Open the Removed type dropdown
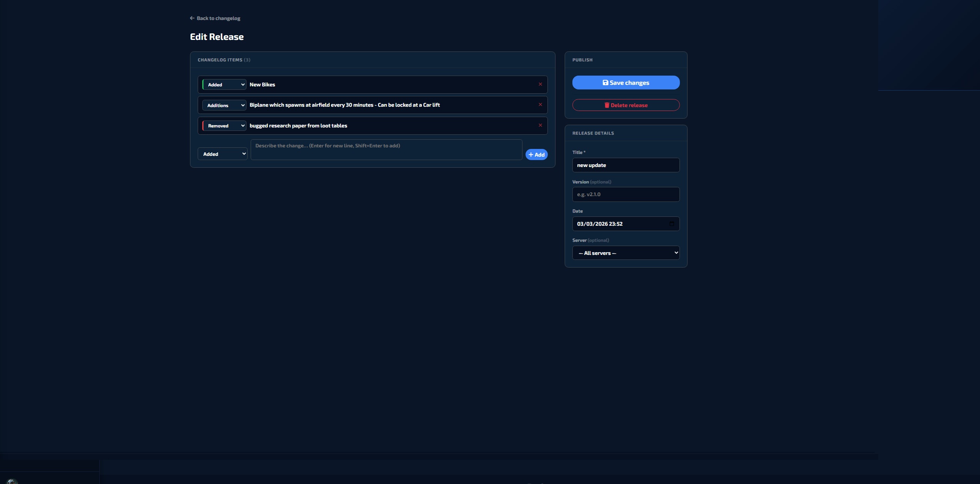The image size is (980, 484). (225, 126)
